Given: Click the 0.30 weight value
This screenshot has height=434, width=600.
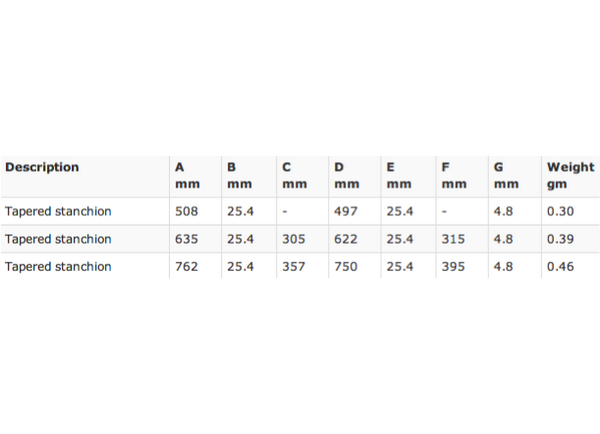Looking at the screenshot, I should click(x=560, y=211).
